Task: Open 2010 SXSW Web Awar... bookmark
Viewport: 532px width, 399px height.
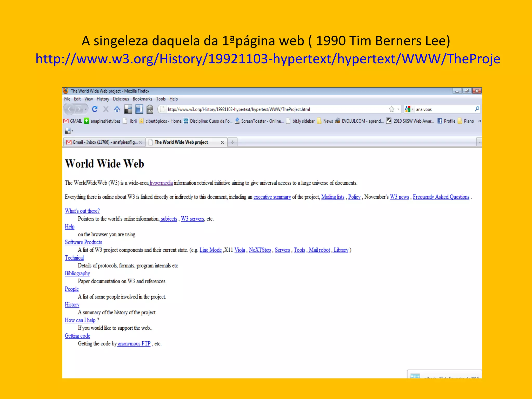Action: [410, 121]
